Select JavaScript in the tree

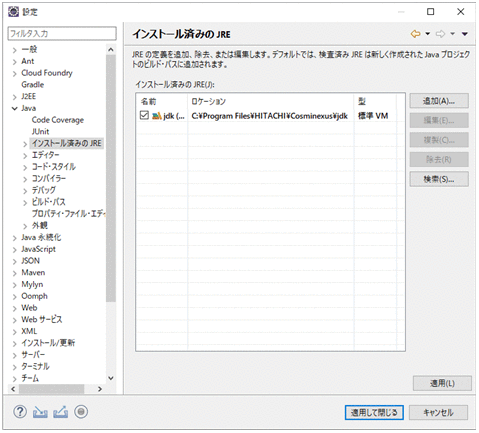[x=38, y=249]
